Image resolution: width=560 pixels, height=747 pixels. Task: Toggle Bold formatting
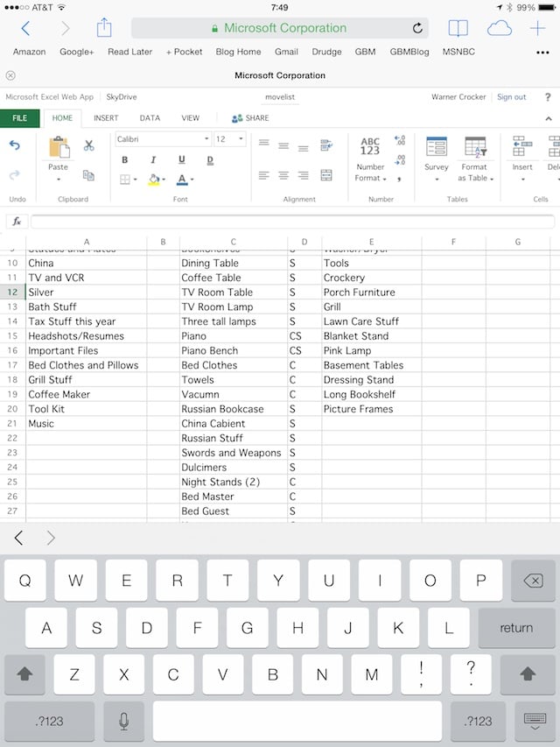coord(125,159)
